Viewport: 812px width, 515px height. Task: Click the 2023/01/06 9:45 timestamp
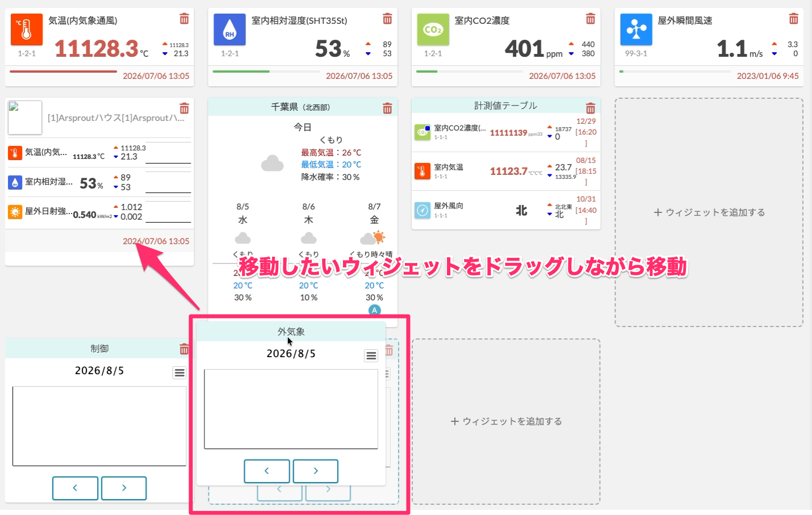(x=768, y=76)
